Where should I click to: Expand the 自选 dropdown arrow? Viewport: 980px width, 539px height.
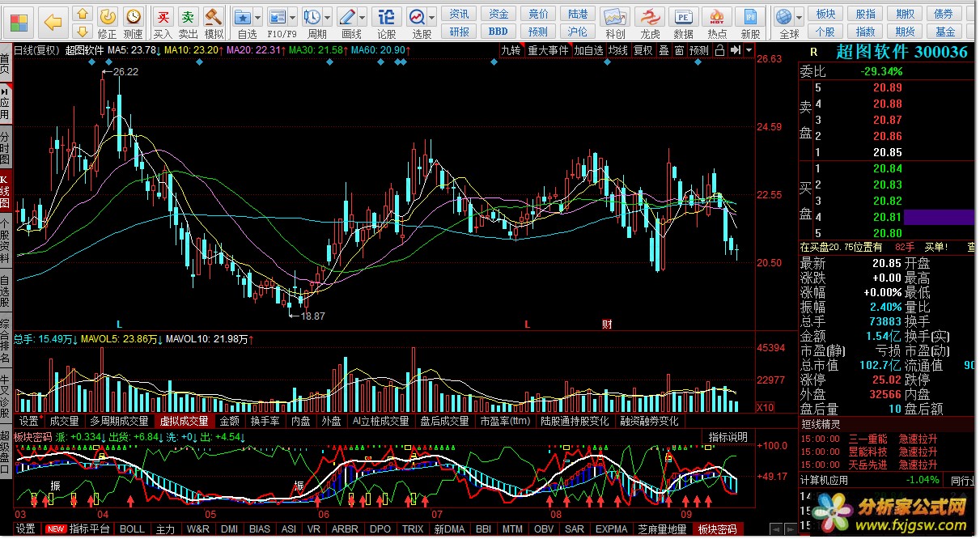coord(257,17)
